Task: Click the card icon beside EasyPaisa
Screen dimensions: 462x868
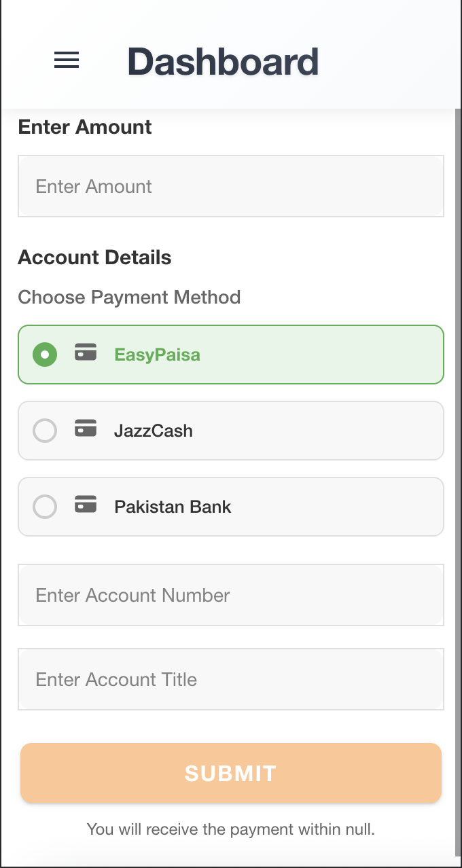Action: [86, 352]
